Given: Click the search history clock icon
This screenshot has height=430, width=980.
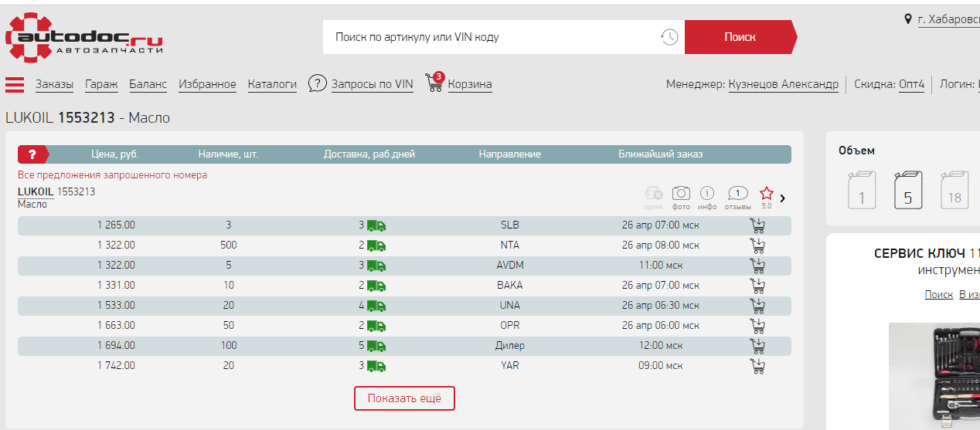Looking at the screenshot, I should point(669,37).
